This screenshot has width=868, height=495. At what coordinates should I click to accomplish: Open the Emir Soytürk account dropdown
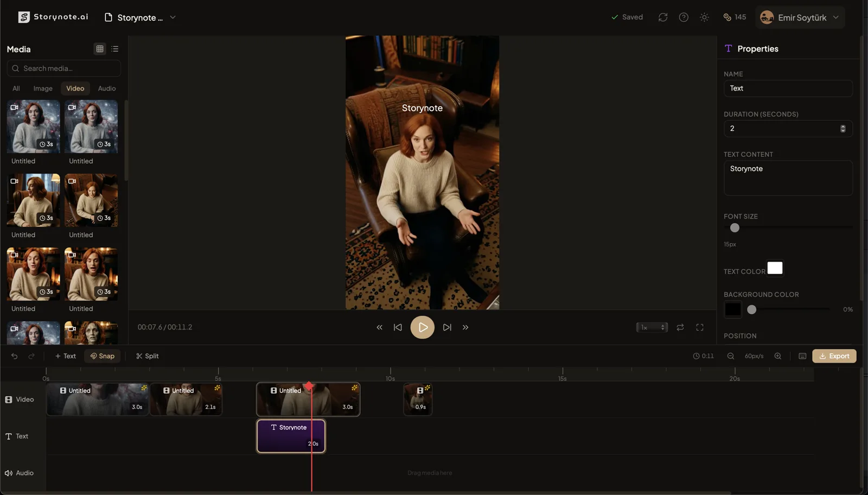[x=800, y=17]
